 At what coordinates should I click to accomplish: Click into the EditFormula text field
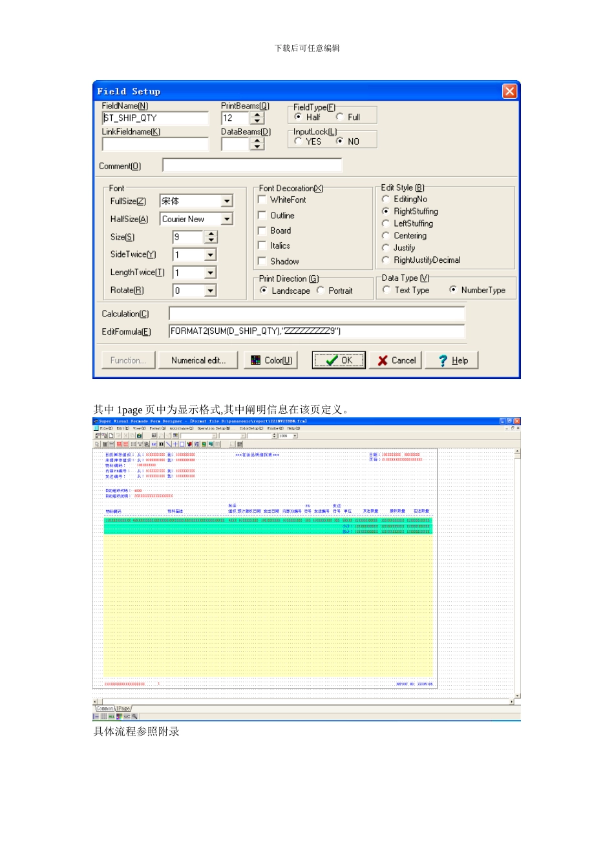point(316,331)
